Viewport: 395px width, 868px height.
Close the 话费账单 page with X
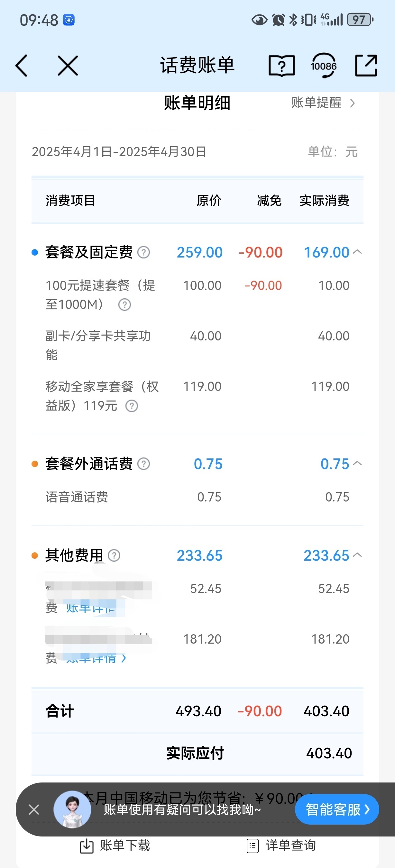(x=68, y=66)
